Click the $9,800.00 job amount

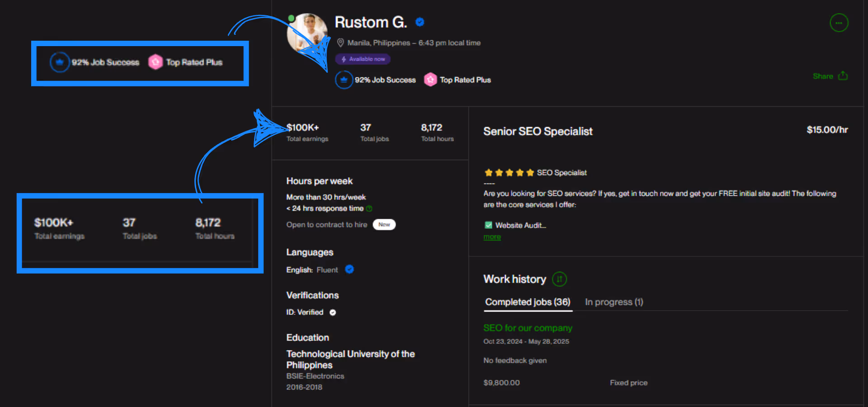(x=501, y=383)
